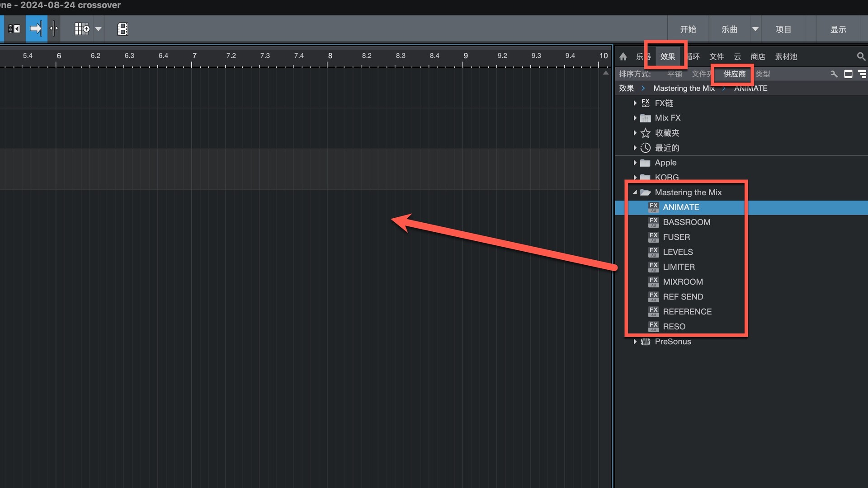Switch to the 乐曲 page

pos(729,29)
